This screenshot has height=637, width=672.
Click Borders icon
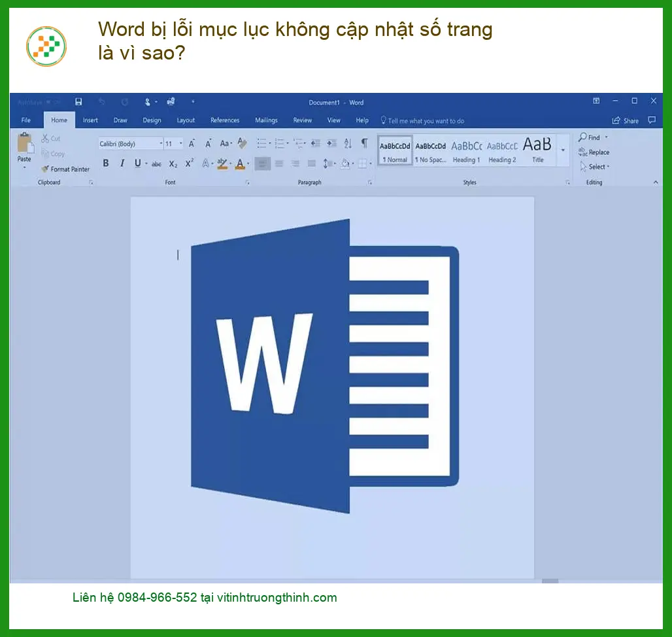pyautogui.click(x=363, y=164)
